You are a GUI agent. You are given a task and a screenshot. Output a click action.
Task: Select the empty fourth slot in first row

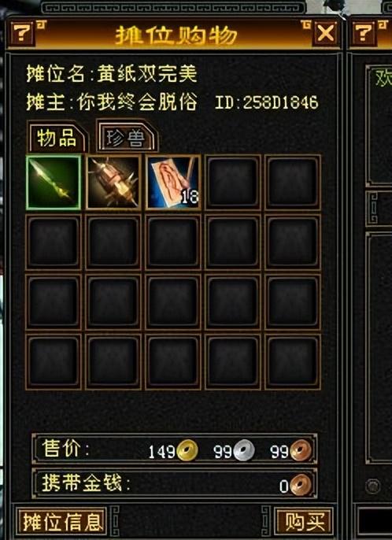[x=232, y=182]
